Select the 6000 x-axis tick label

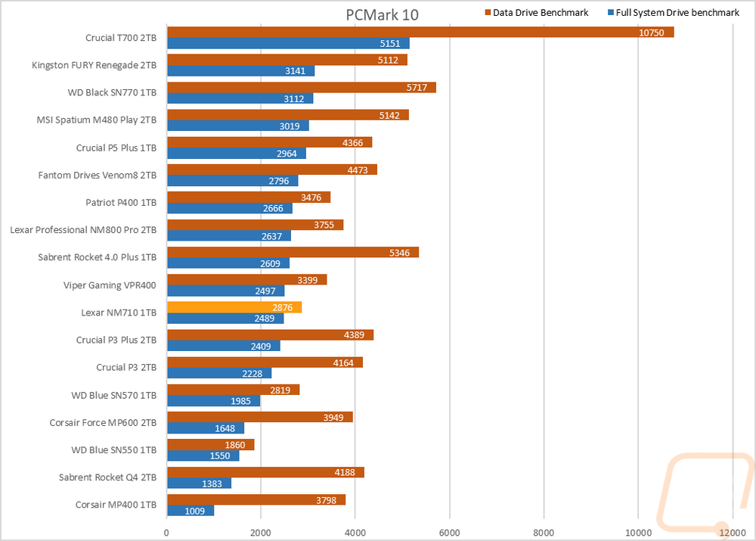449,533
